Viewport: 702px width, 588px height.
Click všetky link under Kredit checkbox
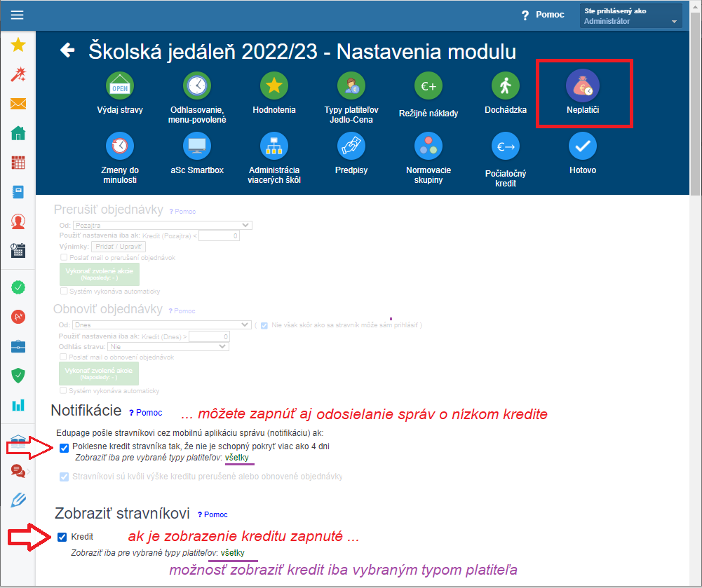tap(233, 553)
